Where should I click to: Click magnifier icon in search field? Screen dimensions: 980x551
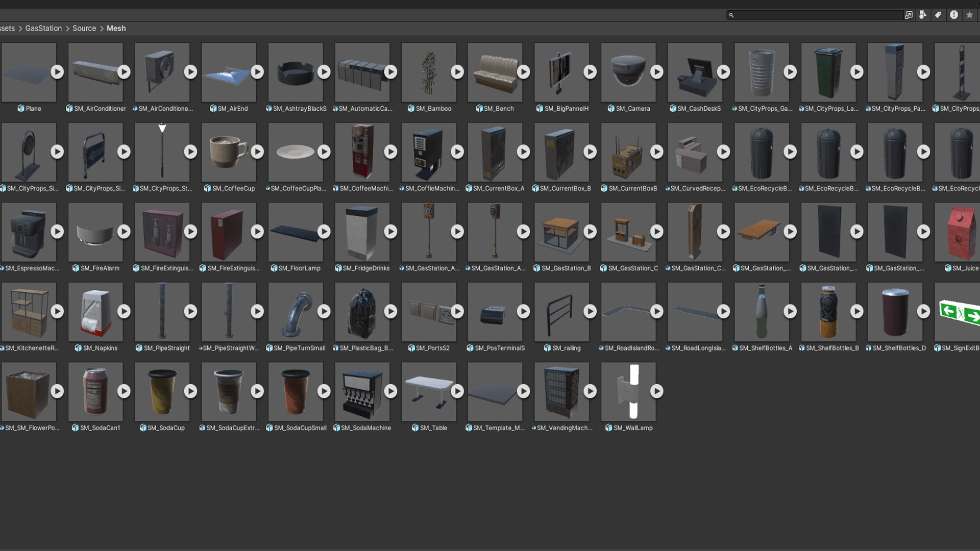tap(731, 15)
